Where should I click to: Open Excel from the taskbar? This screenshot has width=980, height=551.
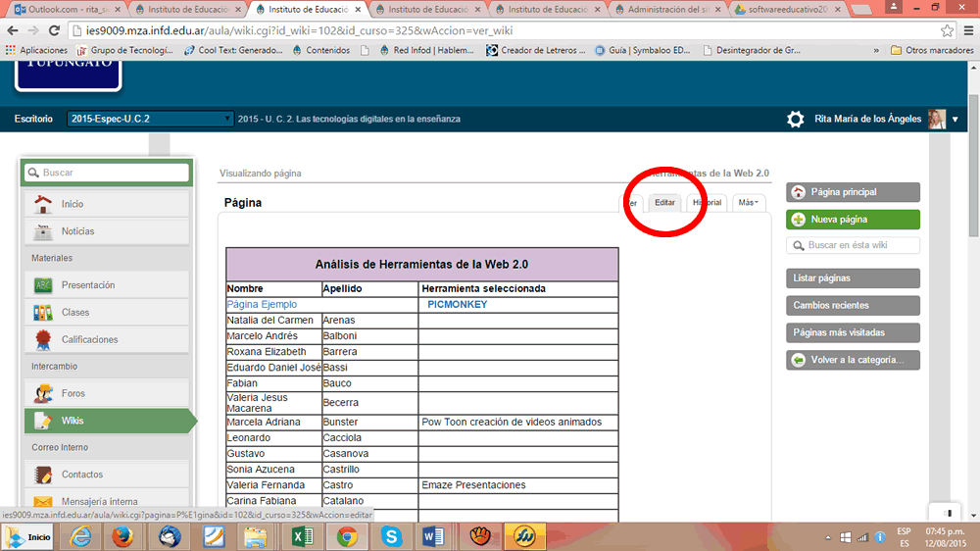[302, 536]
